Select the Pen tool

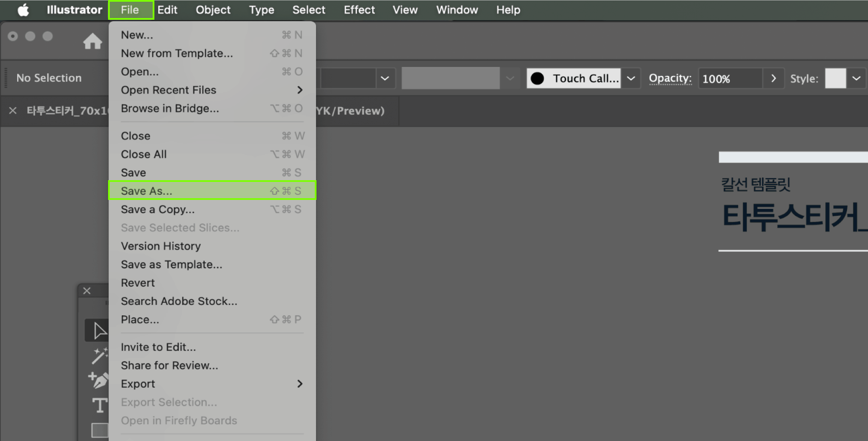(x=99, y=380)
